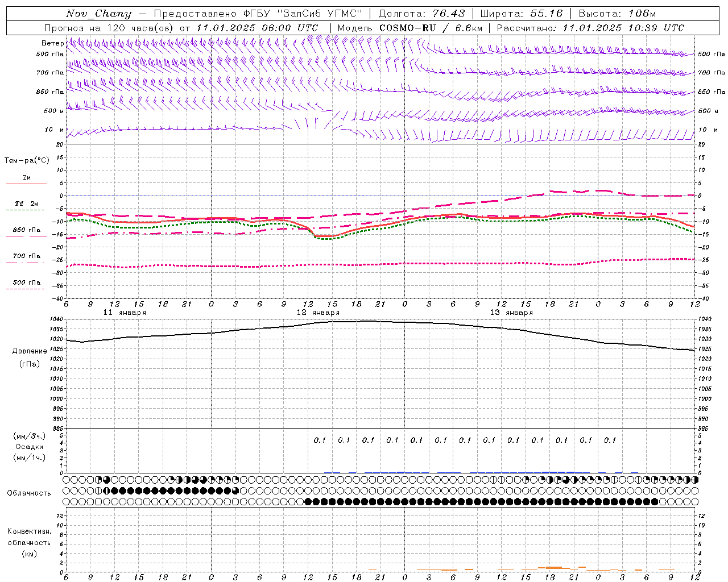Click the longitude value "Долгота: 76.43"
Viewport: 728px width, 582px height.
tap(421, 14)
